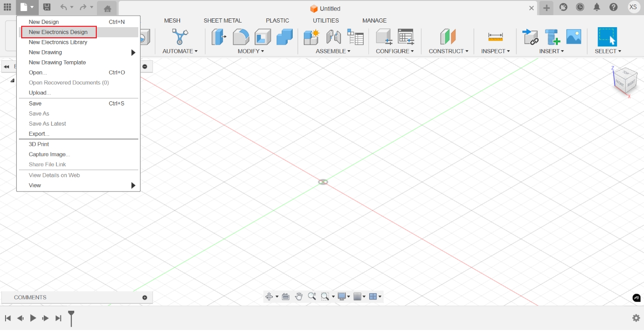Switch to the UTILITIES tab
This screenshot has width=644, height=331.
pyautogui.click(x=326, y=21)
